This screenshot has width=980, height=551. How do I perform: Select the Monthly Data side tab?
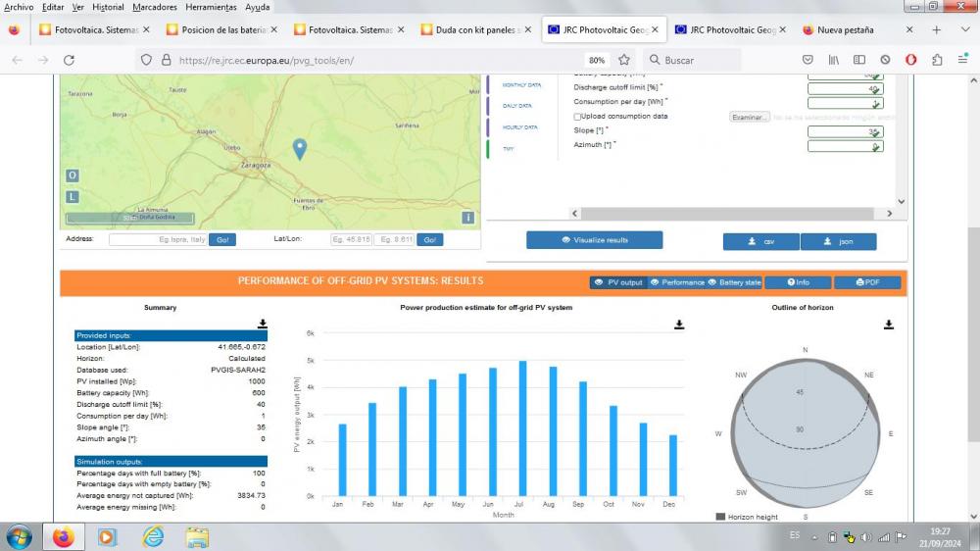[522, 85]
